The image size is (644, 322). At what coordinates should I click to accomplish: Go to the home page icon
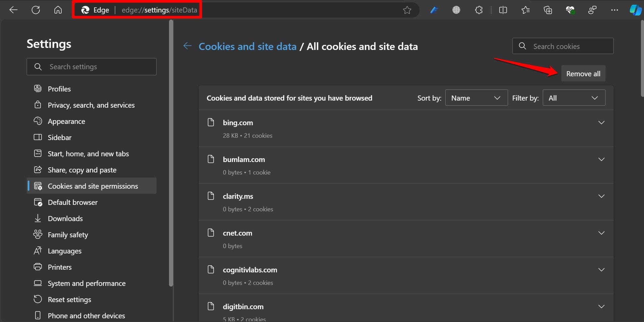(58, 10)
